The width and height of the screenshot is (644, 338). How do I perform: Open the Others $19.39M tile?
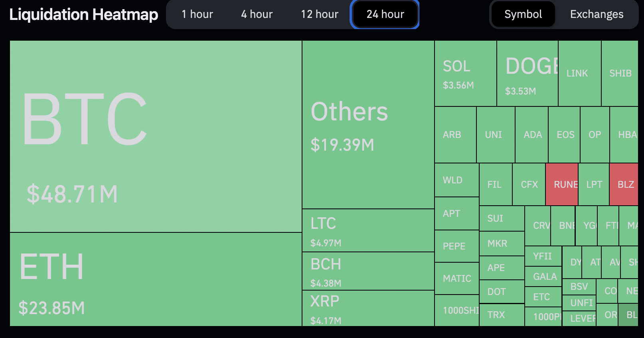pyautogui.click(x=368, y=124)
